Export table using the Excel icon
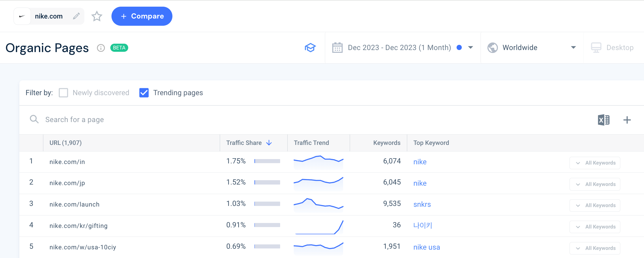The height and width of the screenshot is (258, 644). (604, 120)
